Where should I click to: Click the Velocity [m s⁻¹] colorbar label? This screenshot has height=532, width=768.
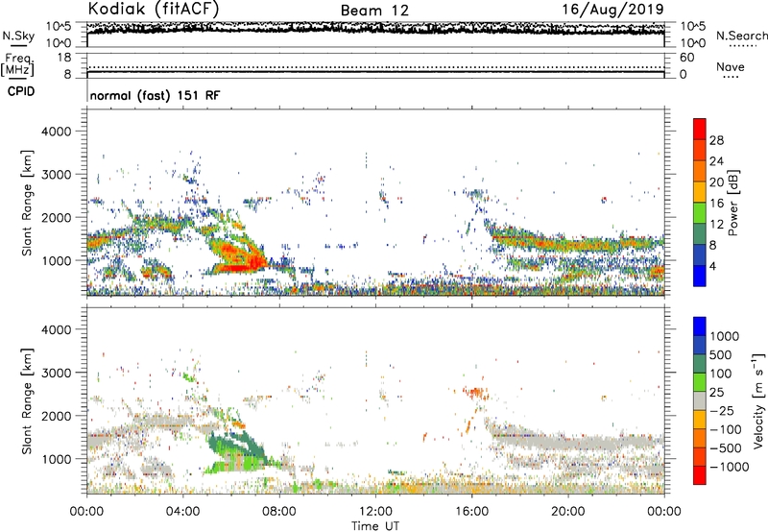point(758,399)
